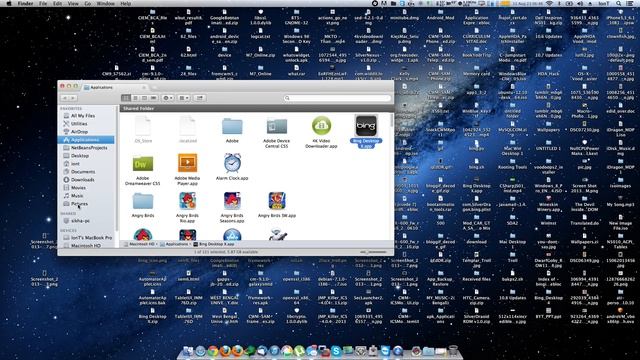Open the Finder menu

(x=26, y=3)
